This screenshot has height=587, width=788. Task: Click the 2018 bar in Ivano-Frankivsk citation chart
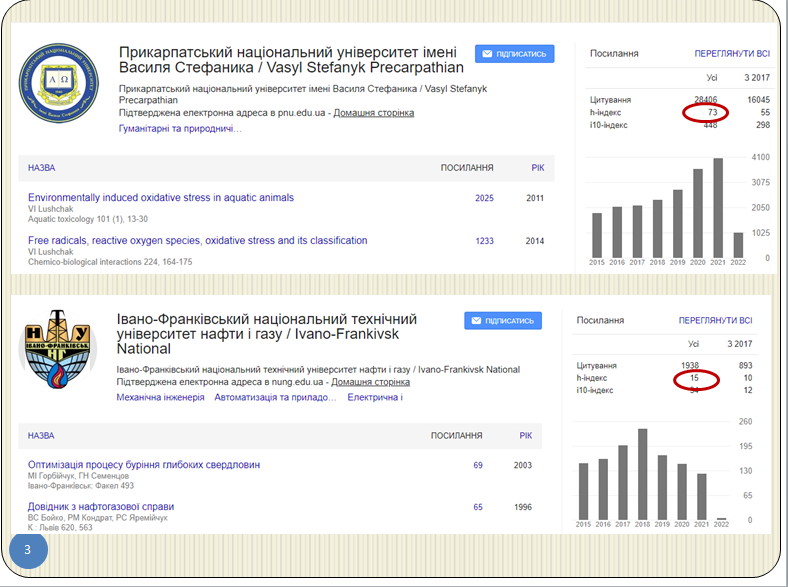642,474
